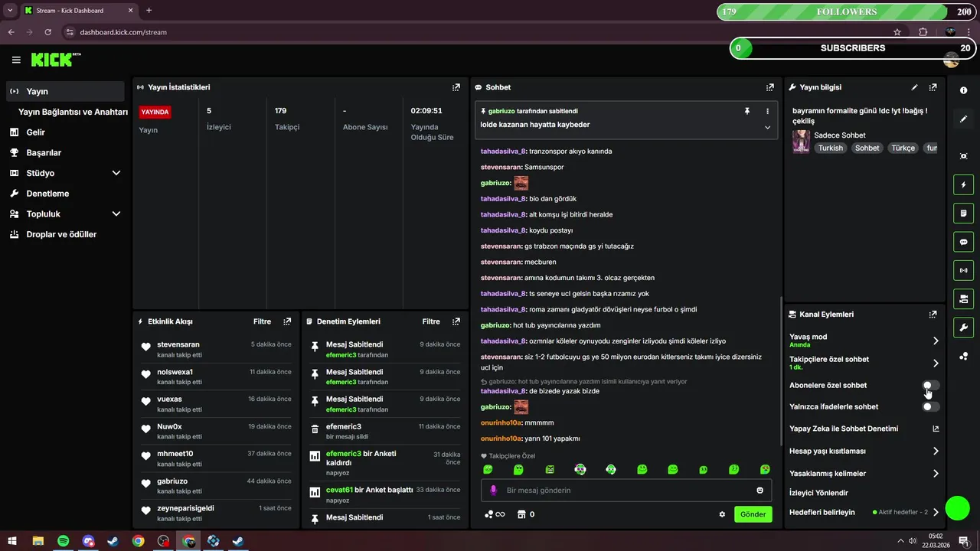Click the green Gönder button
This screenshot has height=551, width=980.
pyautogui.click(x=753, y=514)
